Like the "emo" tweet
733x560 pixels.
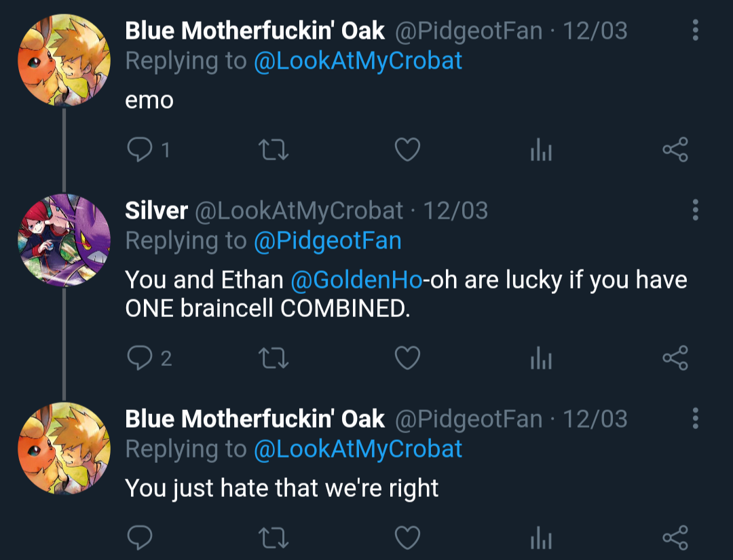point(407,149)
